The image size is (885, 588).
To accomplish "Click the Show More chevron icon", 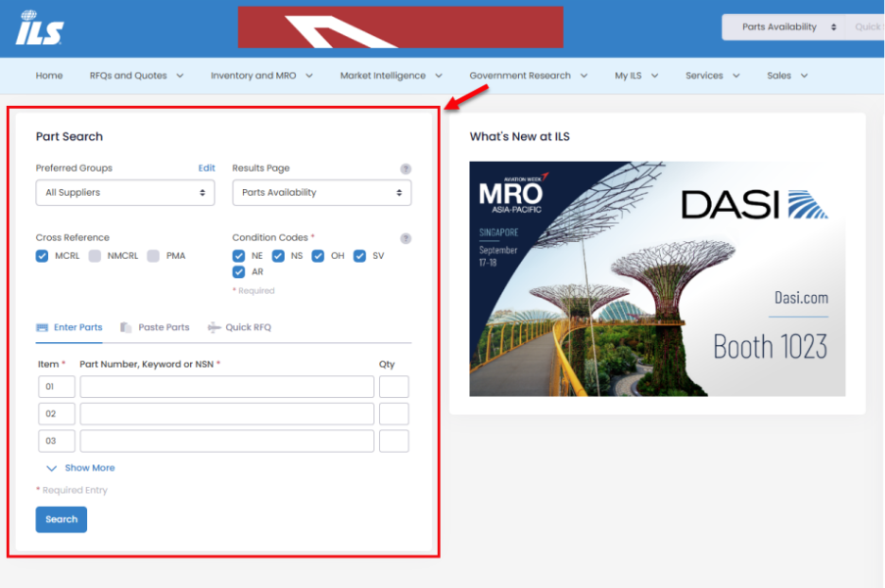I will [x=51, y=468].
